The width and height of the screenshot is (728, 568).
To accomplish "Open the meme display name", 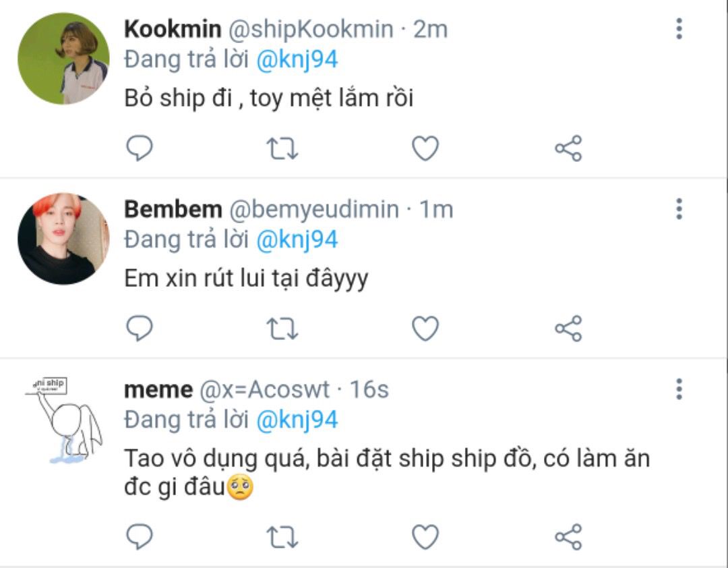I will (x=158, y=389).
